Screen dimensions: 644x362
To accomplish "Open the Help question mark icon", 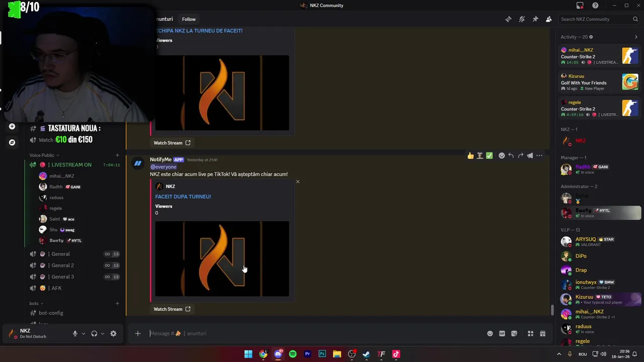I will (x=595, y=6).
